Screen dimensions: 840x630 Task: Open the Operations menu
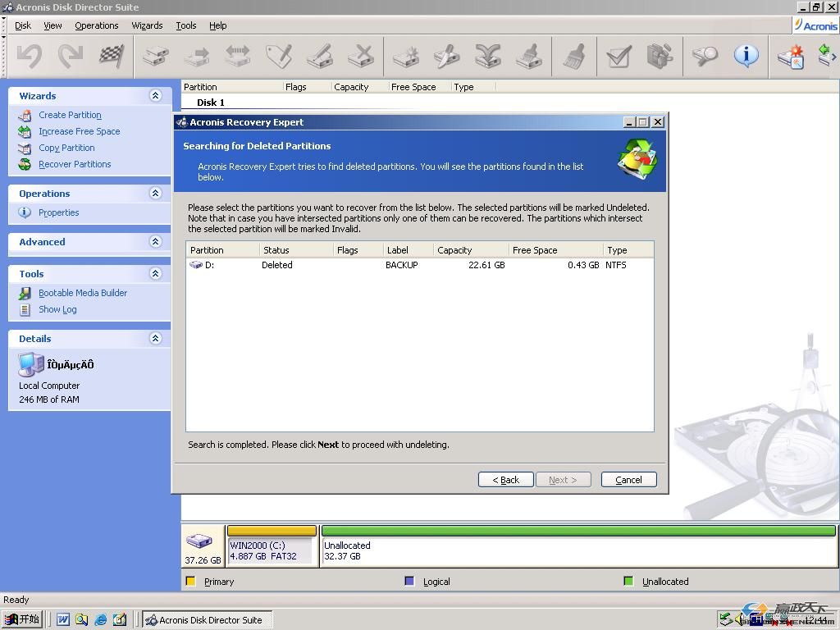coord(96,25)
